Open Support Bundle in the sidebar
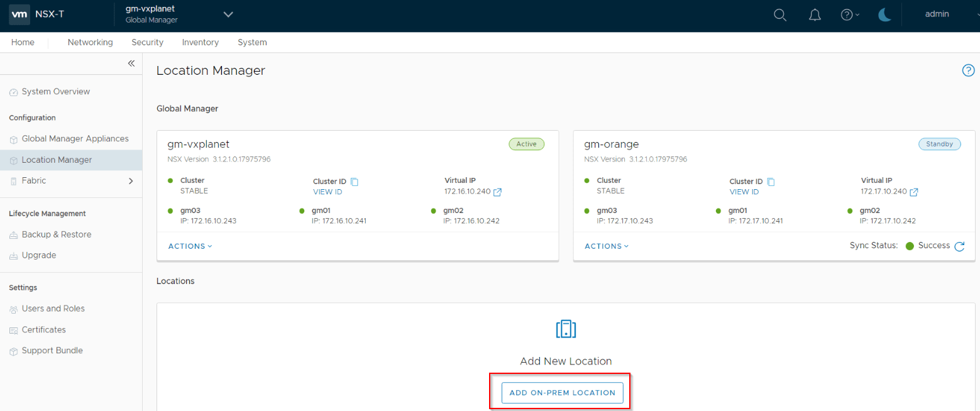980x411 pixels. pos(52,351)
